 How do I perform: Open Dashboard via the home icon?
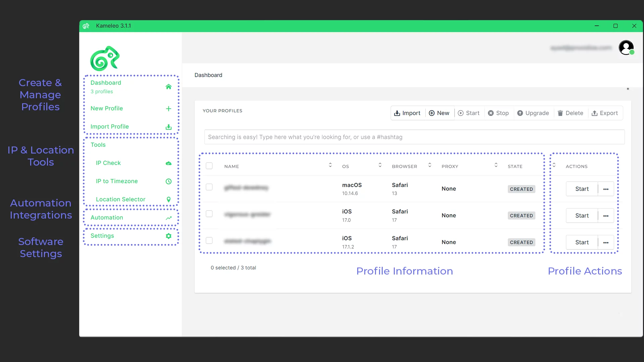(169, 87)
